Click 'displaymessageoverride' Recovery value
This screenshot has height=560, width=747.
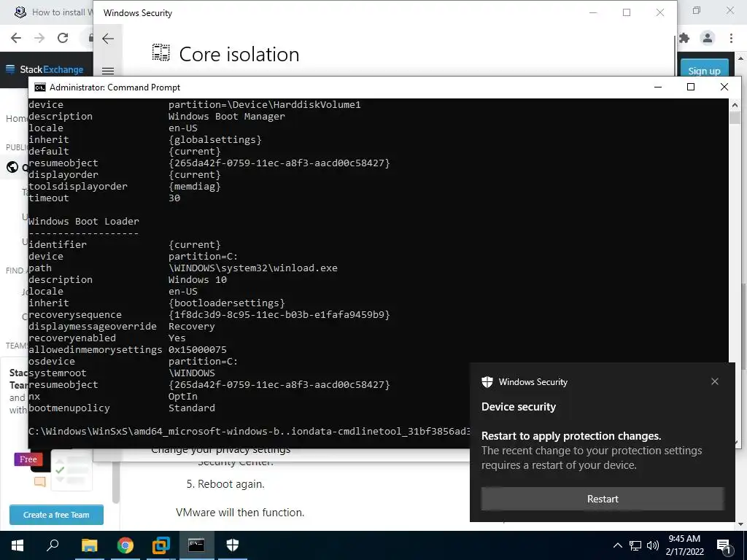click(x=192, y=327)
